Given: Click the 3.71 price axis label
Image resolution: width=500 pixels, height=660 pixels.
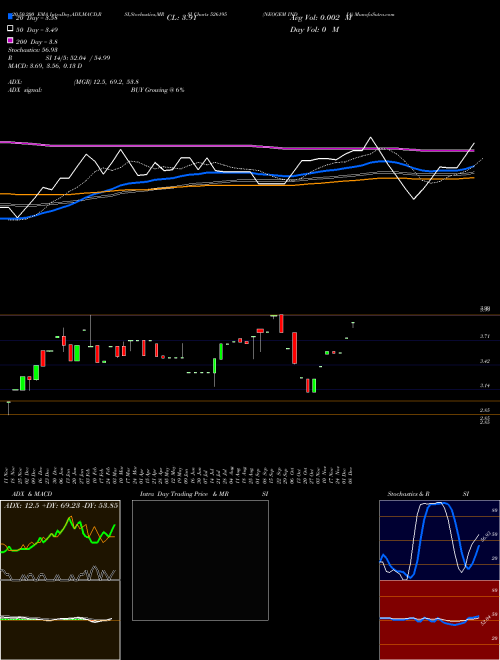Looking at the screenshot, I should coord(485,336).
